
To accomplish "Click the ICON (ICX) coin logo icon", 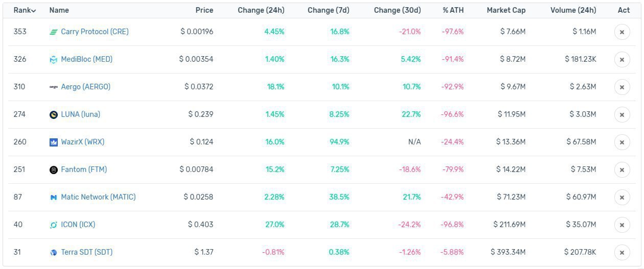I will pyautogui.click(x=54, y=225).
